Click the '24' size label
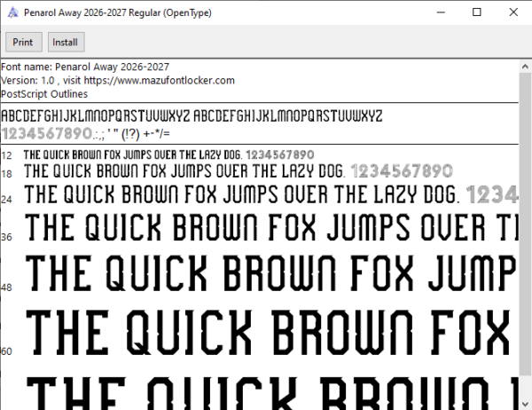The image size is (532, 410). click(6, 199)
